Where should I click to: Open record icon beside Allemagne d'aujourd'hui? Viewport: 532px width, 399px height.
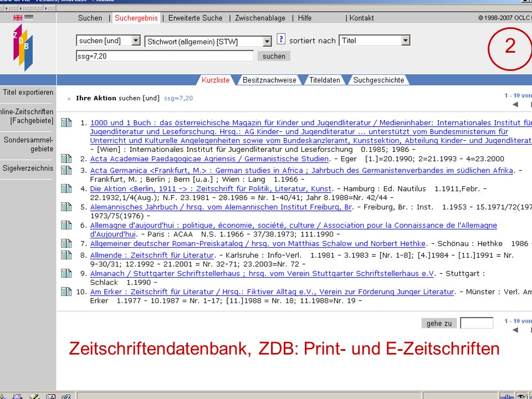[66, 225]
